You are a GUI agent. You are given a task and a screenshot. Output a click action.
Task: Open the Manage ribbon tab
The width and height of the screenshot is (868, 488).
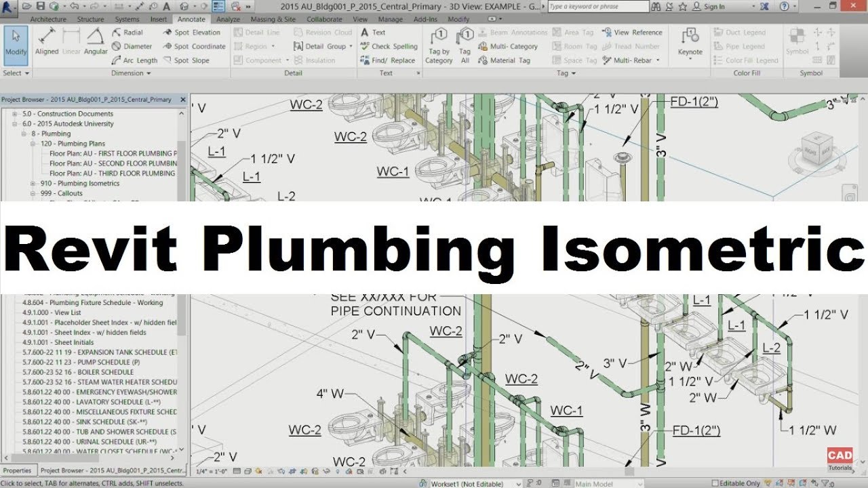[391, 20]
